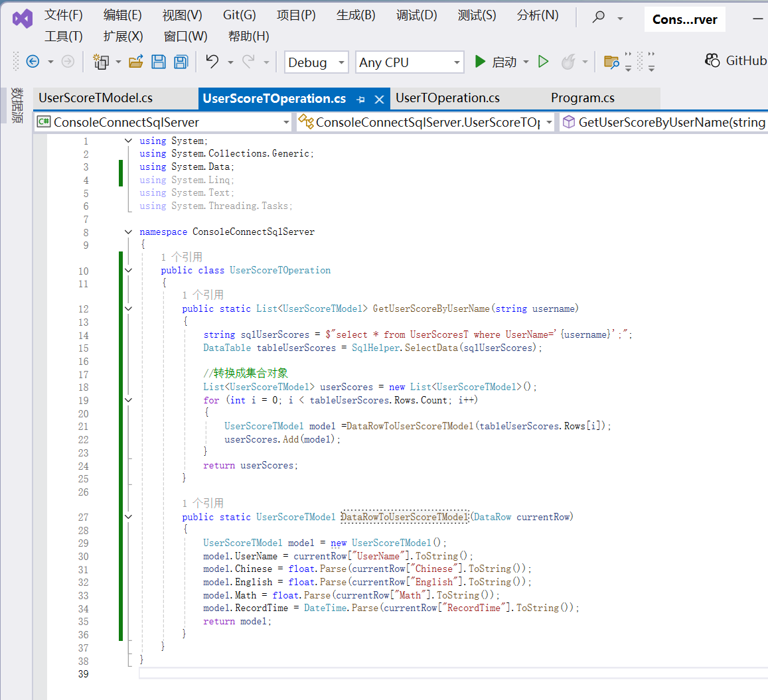Click the 调试 menu item
This screenshot has width=768, height=700.
pos(416,14)
